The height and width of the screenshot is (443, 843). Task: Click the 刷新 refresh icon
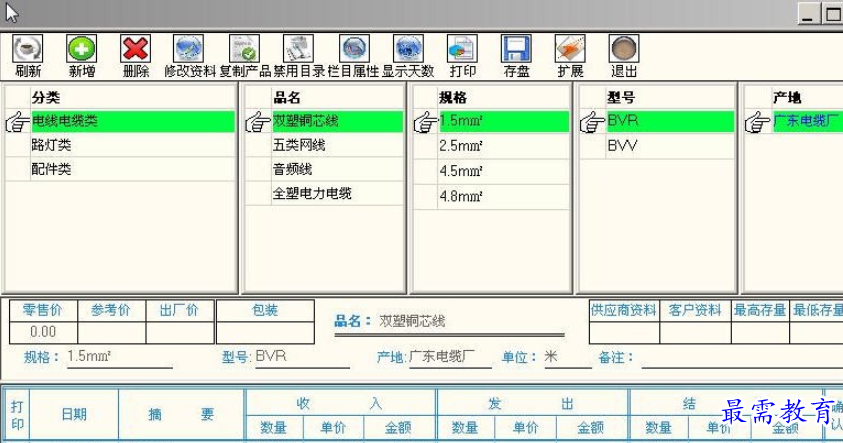[28, 49]
